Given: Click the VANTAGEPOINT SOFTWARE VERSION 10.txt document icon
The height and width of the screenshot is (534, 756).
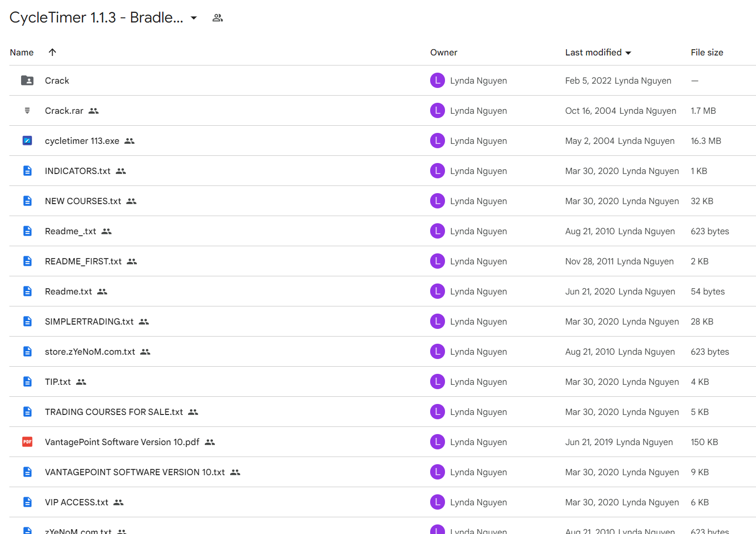Looking at the screenshot, I should pos(27,472).
